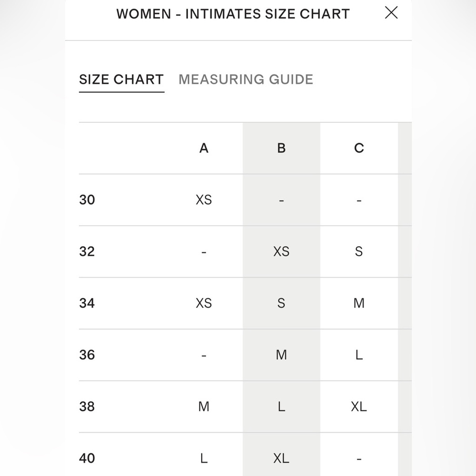Select band size 40 row label

(87, 458)
